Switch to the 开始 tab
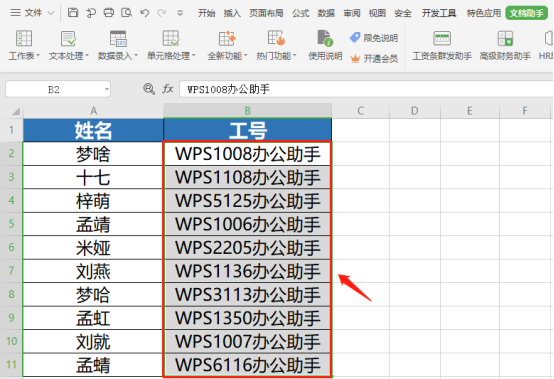554x379 pixels. pyautogui.click(x=206, y=13)
